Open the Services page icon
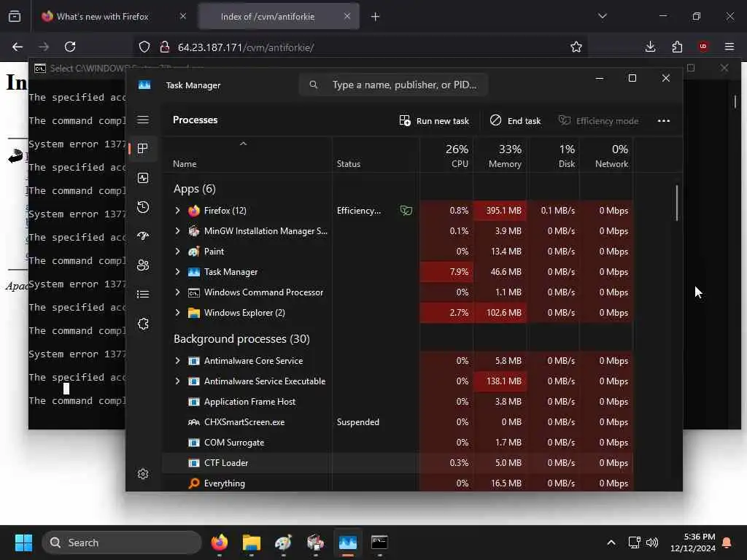Image resolution: width=747 pixels, height=560 pixels. click(143, 324)
